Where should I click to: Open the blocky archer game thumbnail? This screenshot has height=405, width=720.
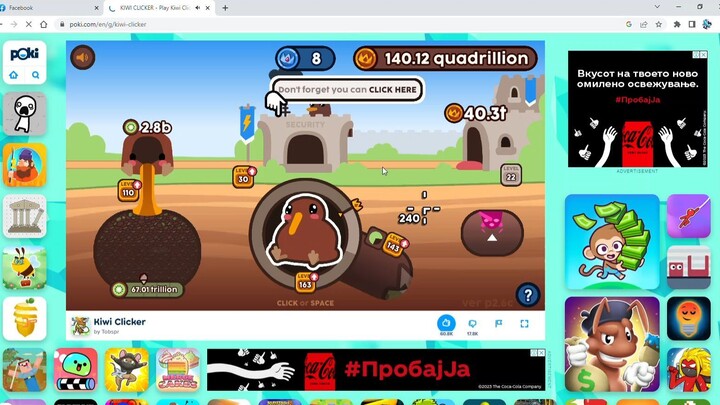25,370
